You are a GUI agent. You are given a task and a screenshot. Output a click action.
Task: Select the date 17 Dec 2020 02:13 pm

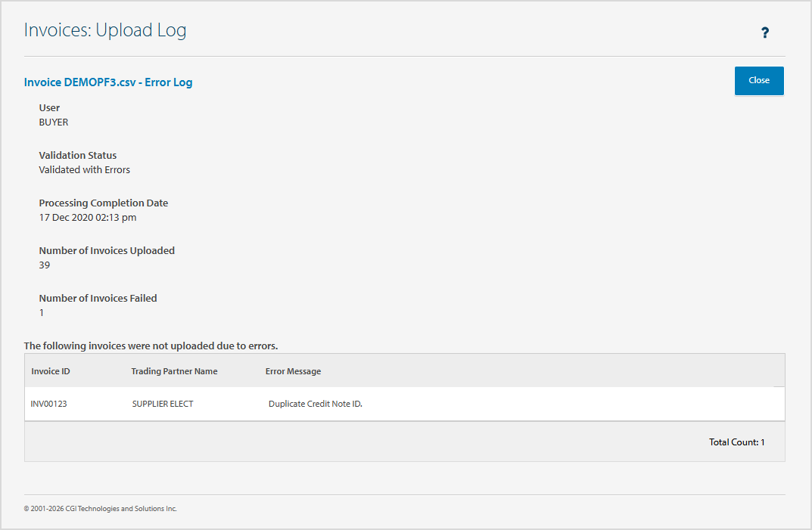click(88, 218)
